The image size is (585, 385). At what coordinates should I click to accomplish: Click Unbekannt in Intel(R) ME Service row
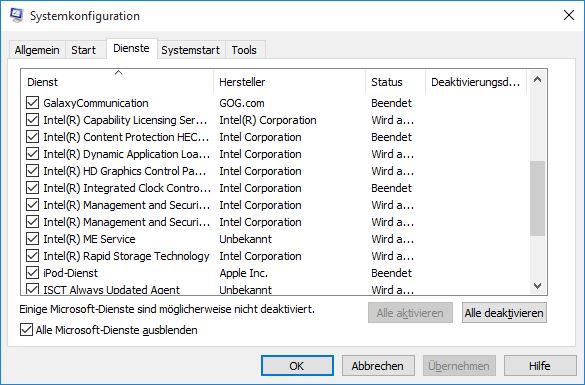245,239
